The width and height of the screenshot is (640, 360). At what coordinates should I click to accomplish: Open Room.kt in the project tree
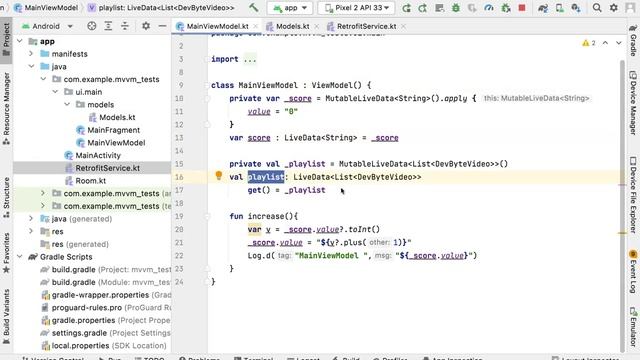[x=90, y=180]
